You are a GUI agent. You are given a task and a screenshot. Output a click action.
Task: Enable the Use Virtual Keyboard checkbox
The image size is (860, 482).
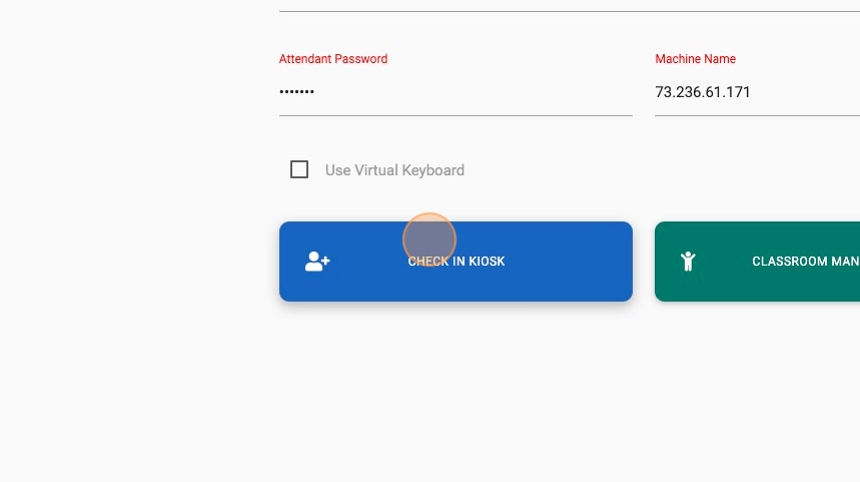[299, 170]
